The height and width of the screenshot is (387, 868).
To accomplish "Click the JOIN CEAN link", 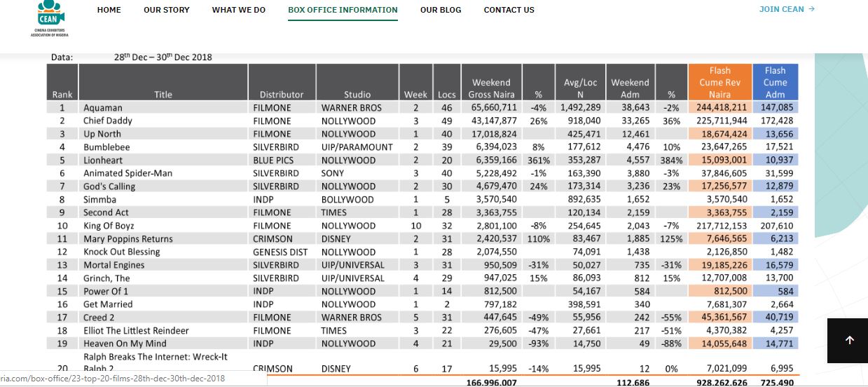I will (x=782, y=9).
